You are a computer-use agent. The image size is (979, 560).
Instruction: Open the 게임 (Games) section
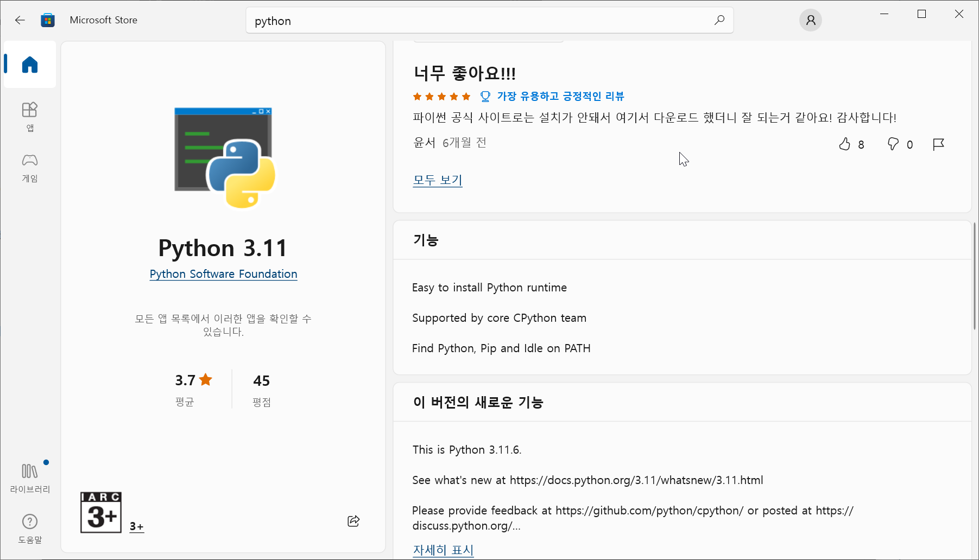point(30,168)
